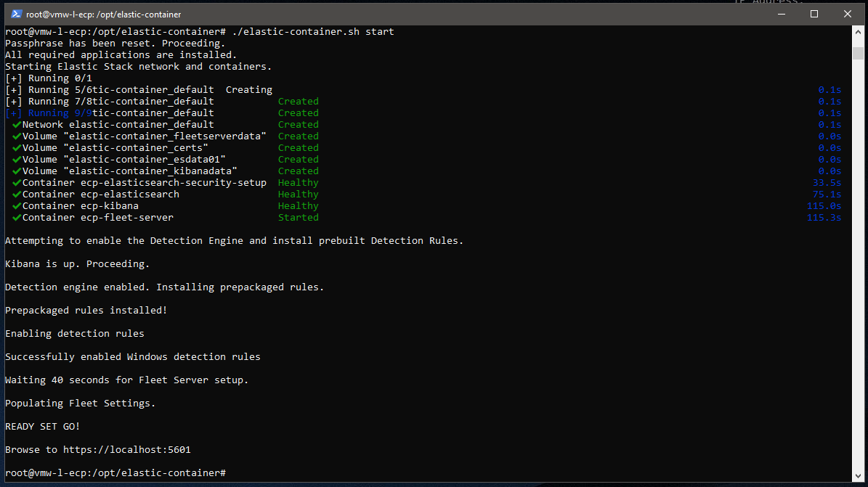This screenshot has width=868, height=487.
Task: Click the "READY SET GO!" output line
Action: pyautogui.click(x=42, y=427)
